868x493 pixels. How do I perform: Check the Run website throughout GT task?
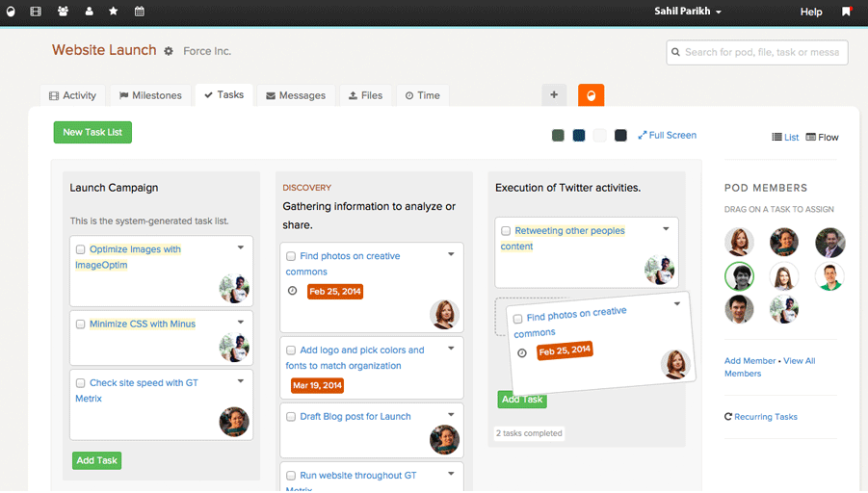(291, 476)
